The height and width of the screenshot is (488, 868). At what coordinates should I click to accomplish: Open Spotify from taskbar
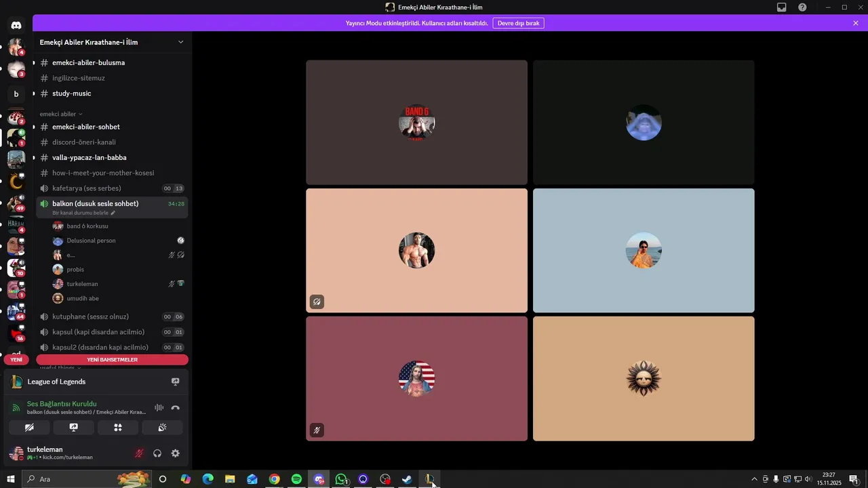click(x=296, y=479)
